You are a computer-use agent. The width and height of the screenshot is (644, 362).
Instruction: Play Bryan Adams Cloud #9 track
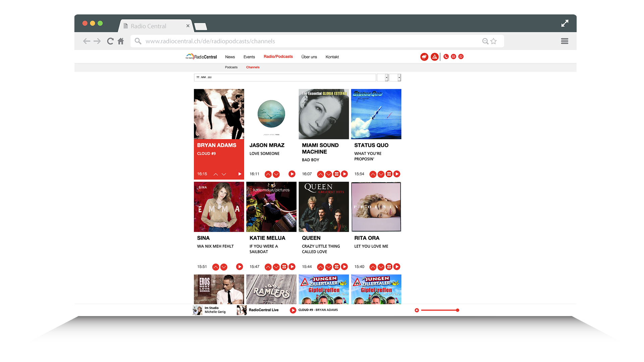(239, 174)
